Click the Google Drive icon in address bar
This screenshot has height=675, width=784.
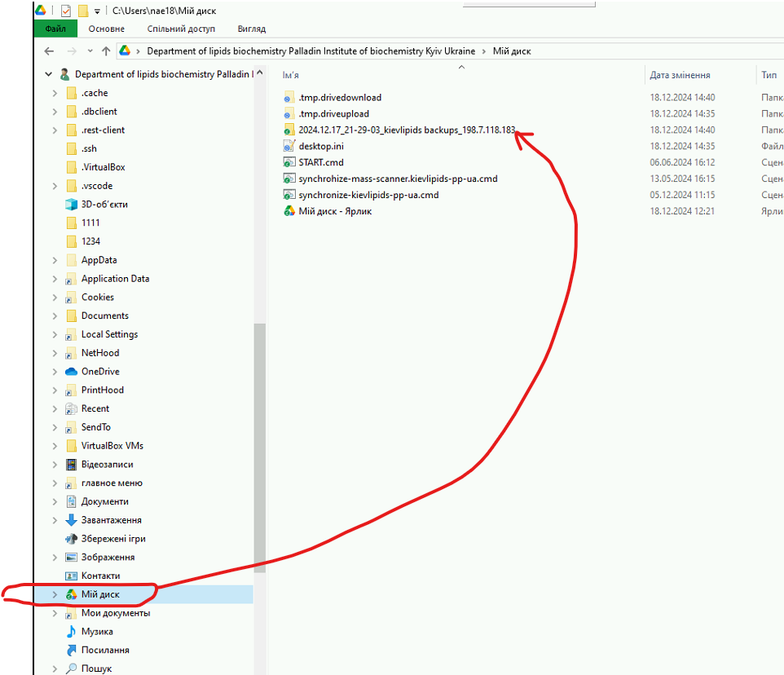coord(126,51)
